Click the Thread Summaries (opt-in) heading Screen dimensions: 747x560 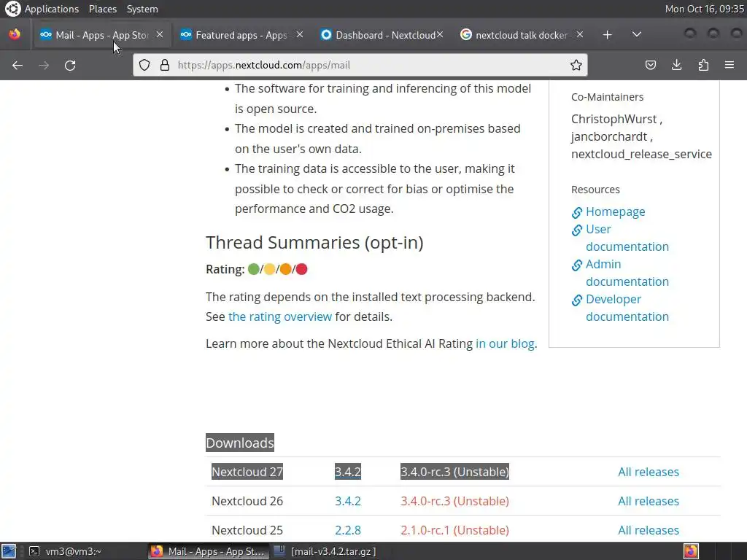point(314,242)
